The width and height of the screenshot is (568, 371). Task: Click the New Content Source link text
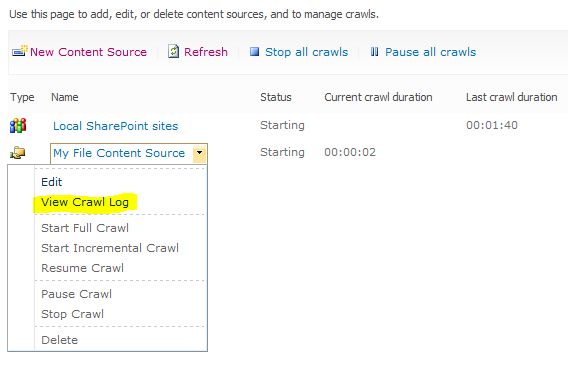[88, 52]
